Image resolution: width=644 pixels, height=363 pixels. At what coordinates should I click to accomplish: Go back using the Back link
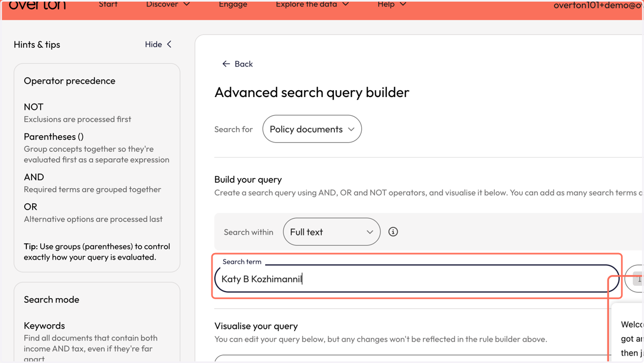(x=237, y=64)
